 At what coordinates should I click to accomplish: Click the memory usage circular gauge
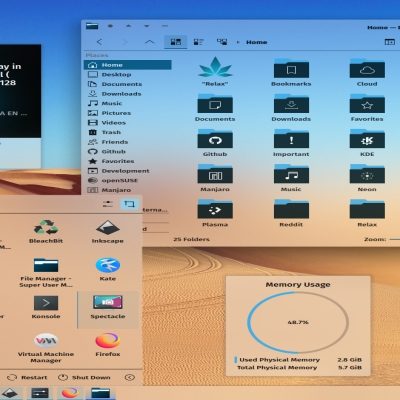coord(298,322)
